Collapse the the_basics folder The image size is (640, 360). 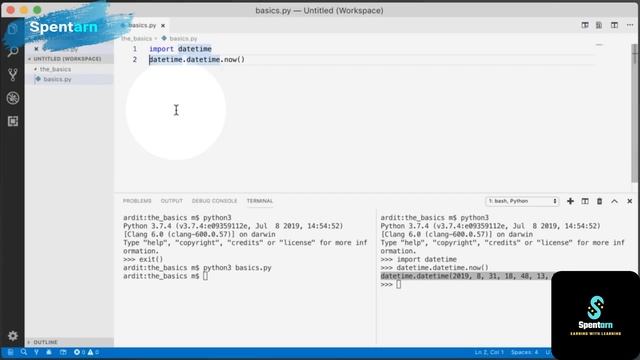point(55,69)
